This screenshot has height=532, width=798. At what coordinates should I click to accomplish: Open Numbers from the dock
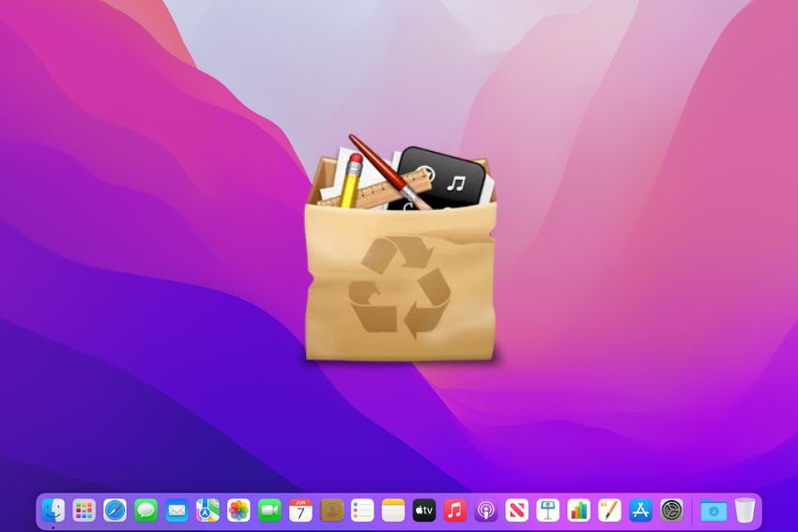point(578,510)
